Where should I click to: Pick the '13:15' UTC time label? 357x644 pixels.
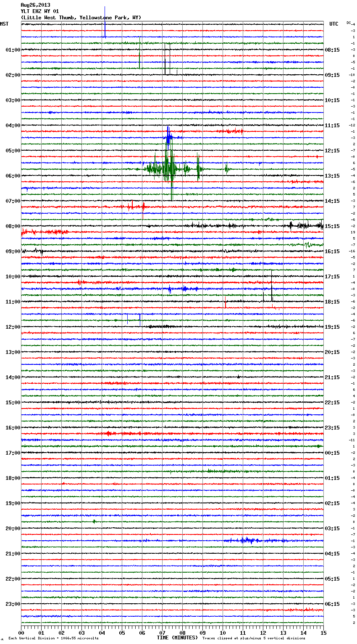pyautogui.click(x=332, y=176)
